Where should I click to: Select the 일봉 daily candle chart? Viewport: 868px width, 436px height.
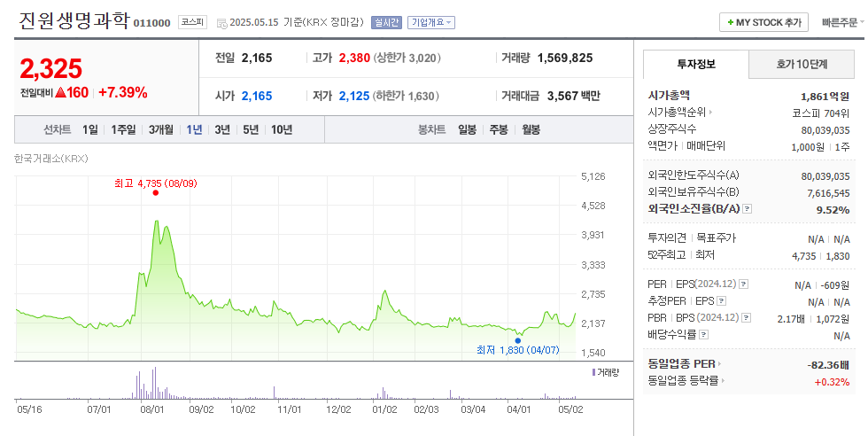pos(467,129)
